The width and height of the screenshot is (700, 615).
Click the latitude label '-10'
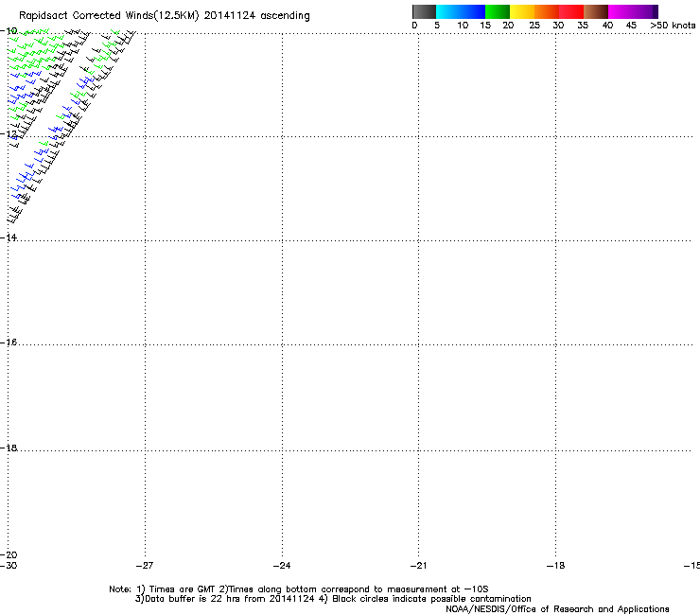point(9,31)
